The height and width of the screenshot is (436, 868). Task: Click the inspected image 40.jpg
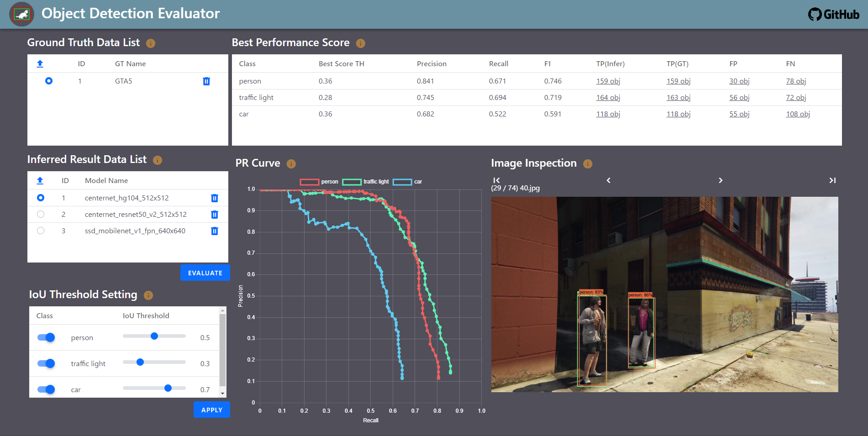(x=664, y=294)
